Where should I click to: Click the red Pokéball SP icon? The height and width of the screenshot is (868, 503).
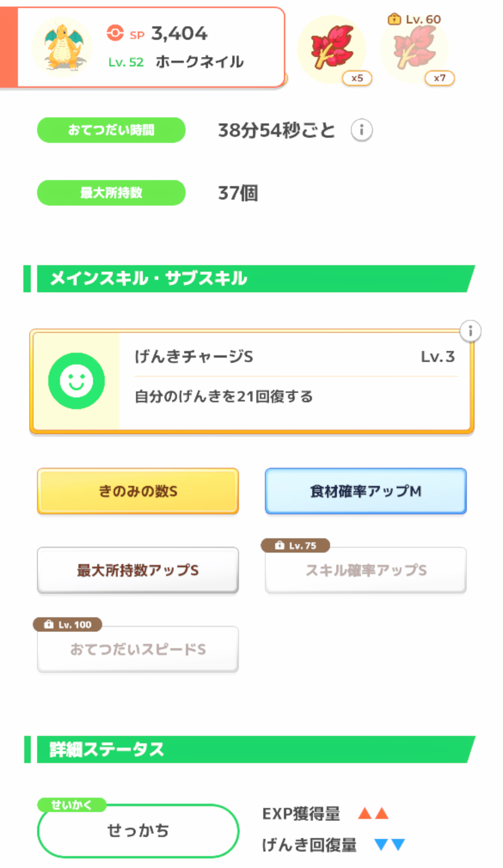(x=115, y=33)
